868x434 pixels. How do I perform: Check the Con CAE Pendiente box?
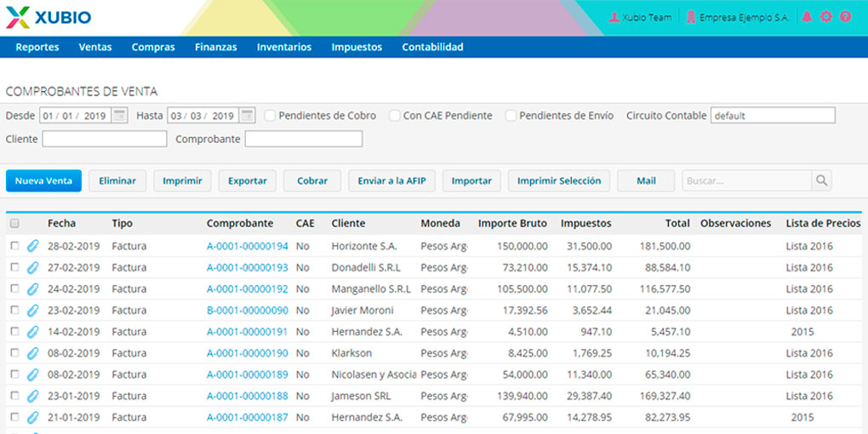pyautogui.click(x=395, y=116)
